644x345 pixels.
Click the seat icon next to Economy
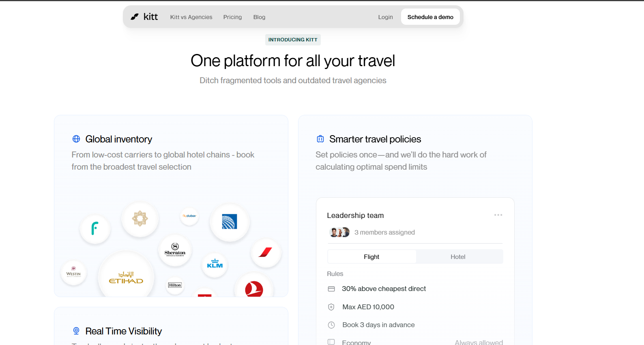331,342
